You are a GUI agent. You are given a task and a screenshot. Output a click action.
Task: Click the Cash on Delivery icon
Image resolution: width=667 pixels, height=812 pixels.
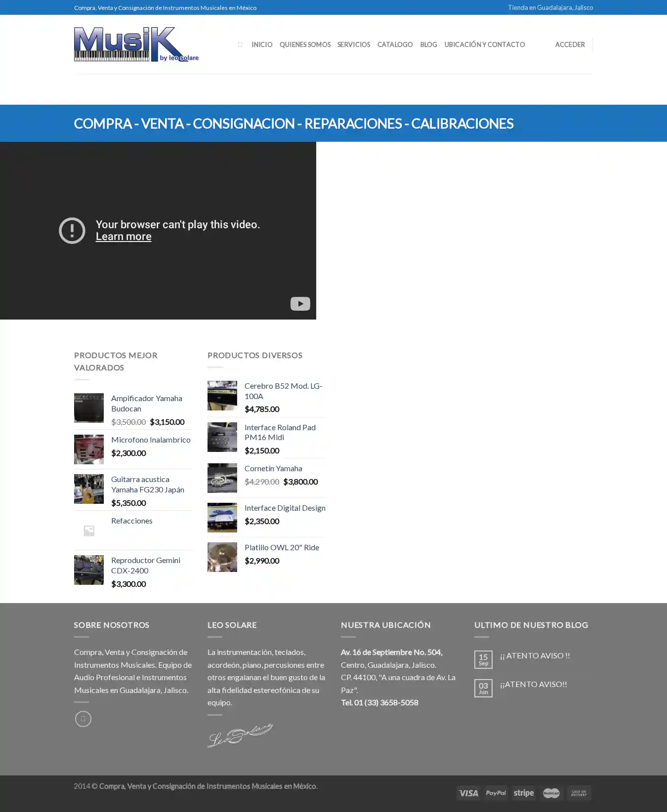click(579, 793)
